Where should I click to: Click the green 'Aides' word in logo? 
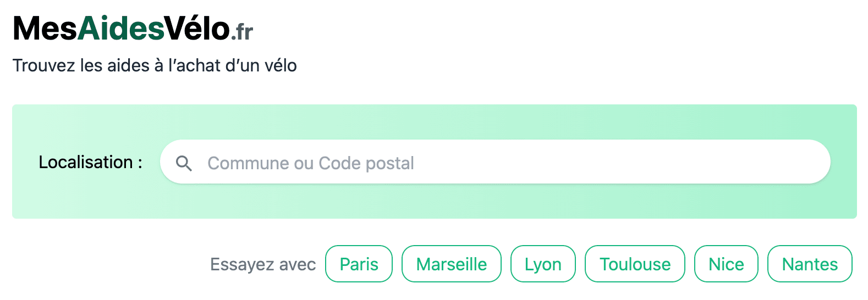click(121, 29)
